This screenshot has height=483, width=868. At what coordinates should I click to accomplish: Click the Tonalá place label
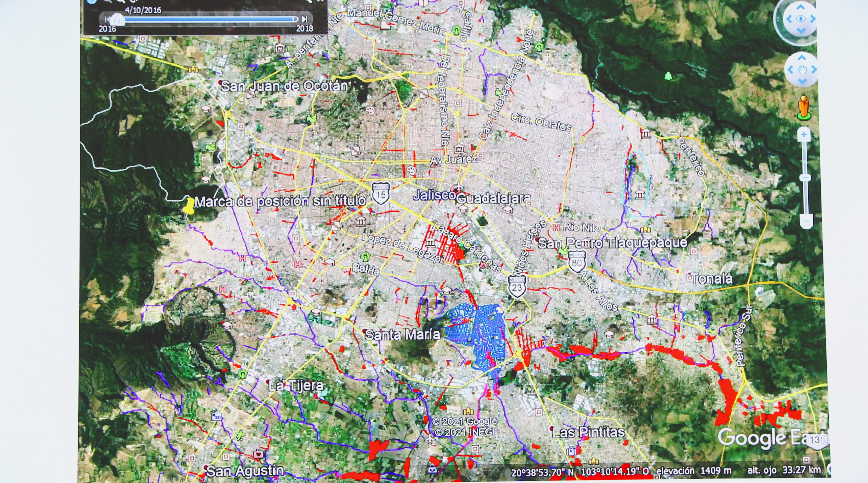pyautogui.click(x=712, y=279)
